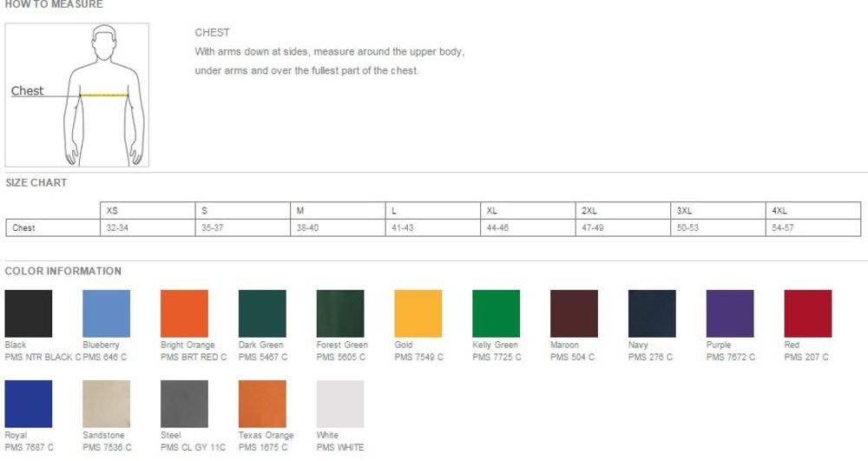The height and width of the screenshot is (461, 868).
Task: Click the Purple color swatch
Action: (730, 313)
